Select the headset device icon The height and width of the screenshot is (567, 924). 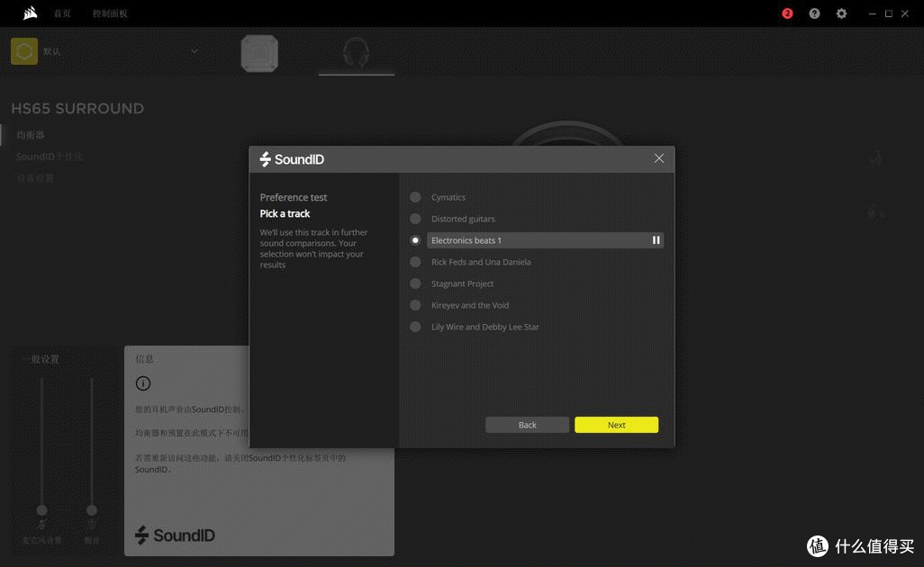click(x=357, y=52)
